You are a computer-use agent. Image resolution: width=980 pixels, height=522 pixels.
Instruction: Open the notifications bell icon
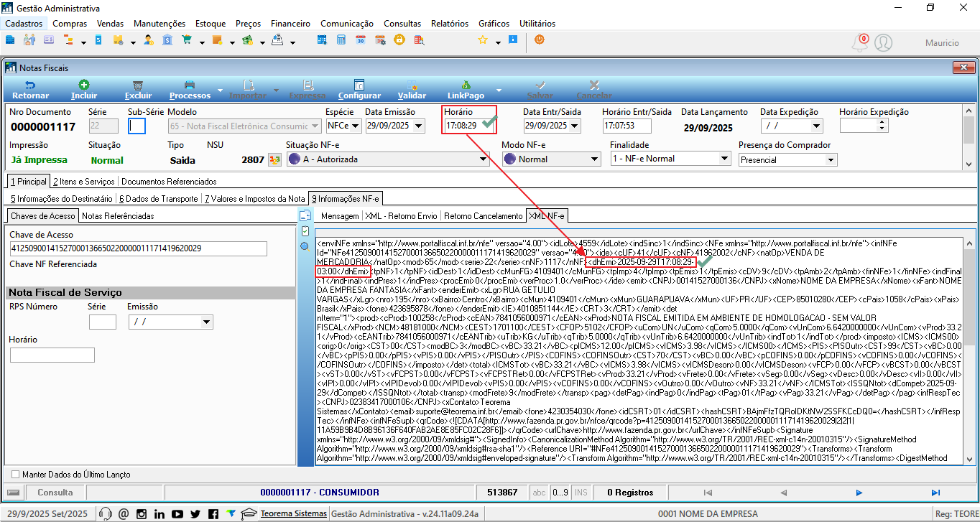pyautogui.click(x=859, y=43)
